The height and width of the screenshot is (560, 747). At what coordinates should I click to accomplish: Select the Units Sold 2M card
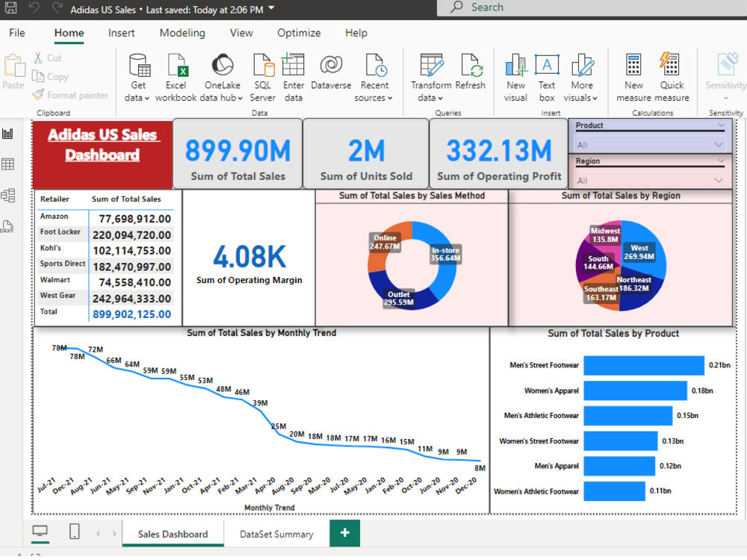(366, 155)
